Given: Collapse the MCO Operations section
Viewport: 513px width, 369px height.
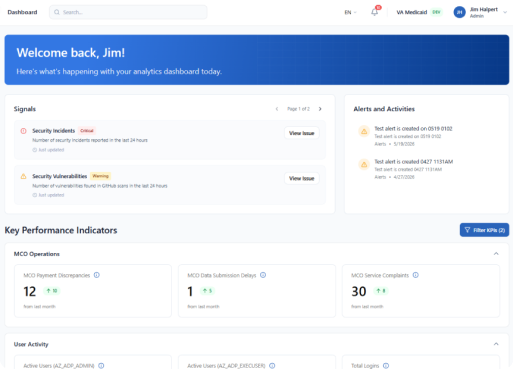Looking at the screenshot, I should coord(496,254).
